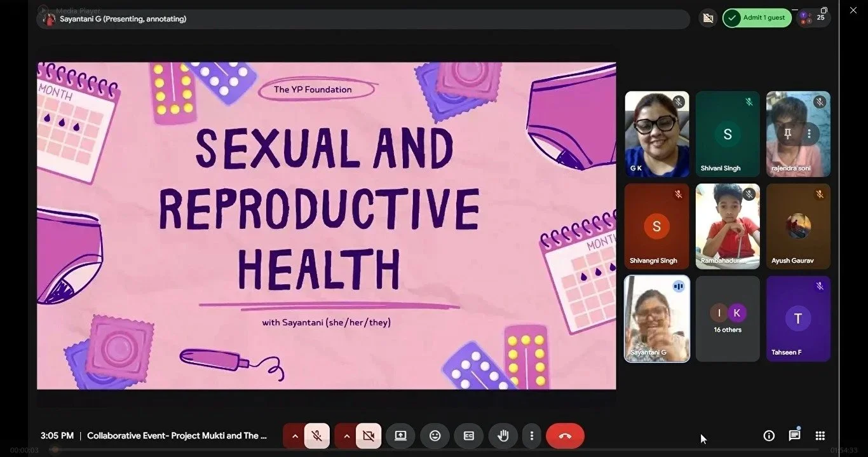Click meeting title Collaborative Event- Project Mukti

[x=177, y=435]
